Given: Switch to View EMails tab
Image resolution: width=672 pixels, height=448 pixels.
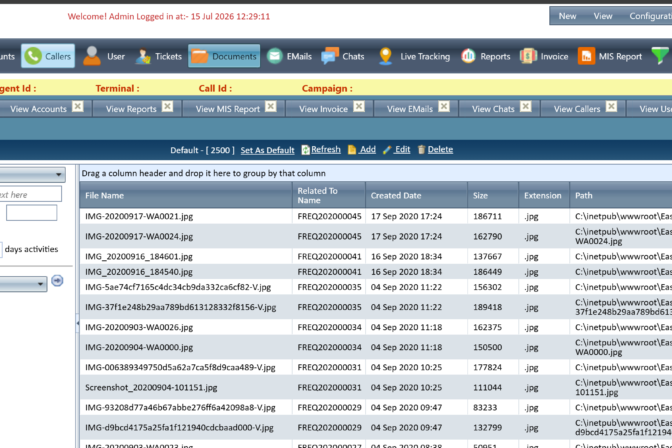Looking at the screenshot, I should point(410,109).
